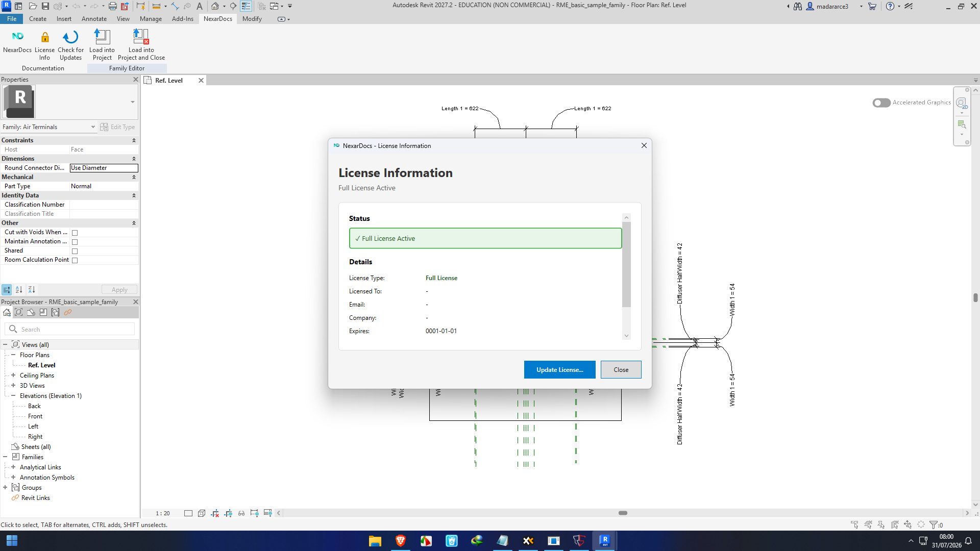
Task: Open File Explorer from the taskbar
Action: coord(375,541)
